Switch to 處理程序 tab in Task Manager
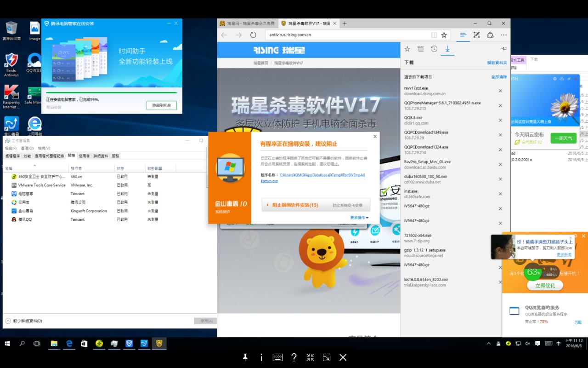The image size is (588, 368). pyautogui.click(x=12, y=156)
